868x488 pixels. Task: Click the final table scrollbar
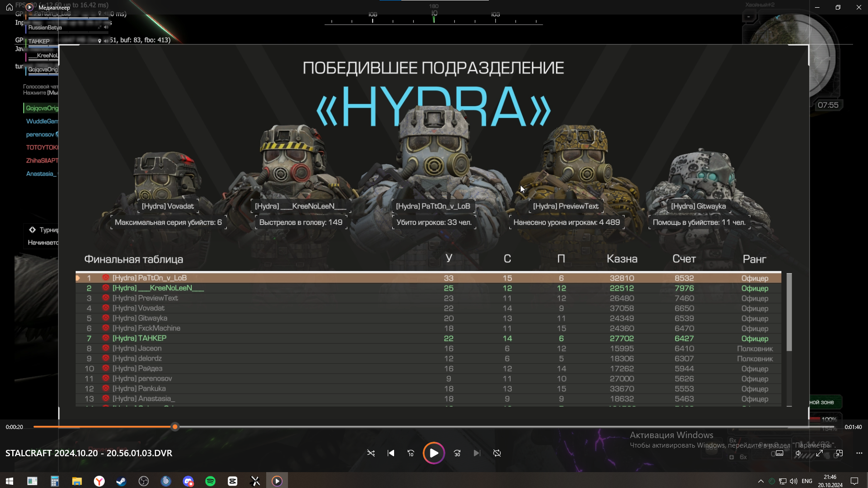point(789,312)
